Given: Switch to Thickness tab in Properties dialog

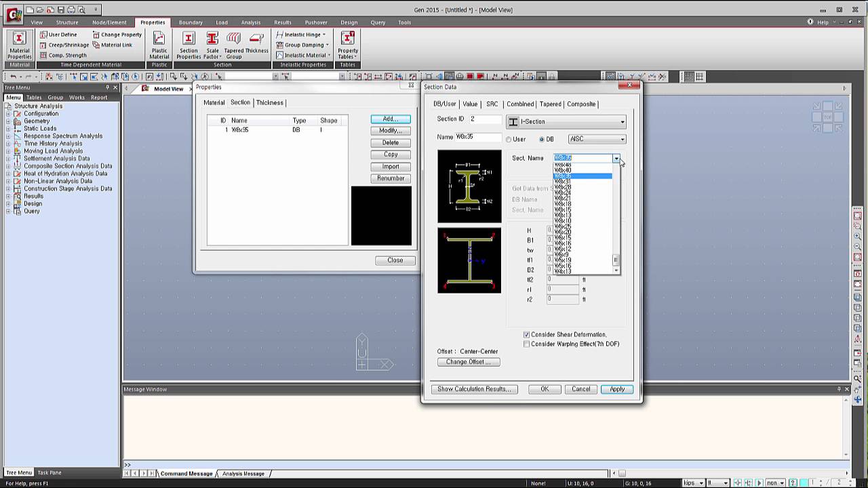Looking at the screenshot, I should tap(269, 102).
